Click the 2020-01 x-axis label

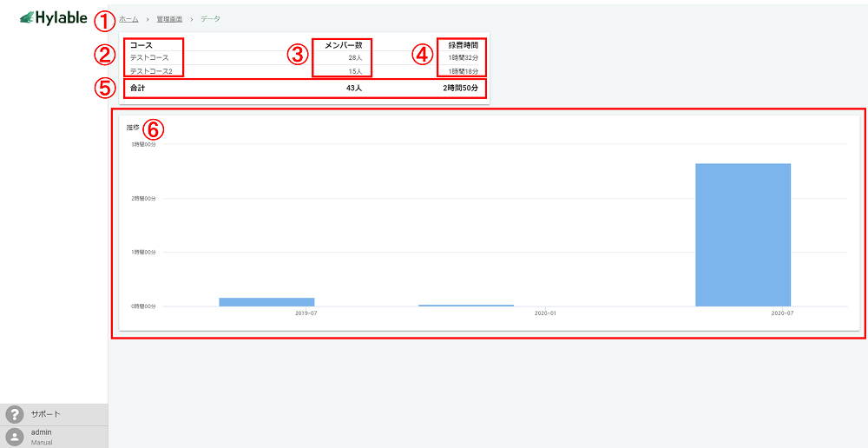(x=545, y=313)
